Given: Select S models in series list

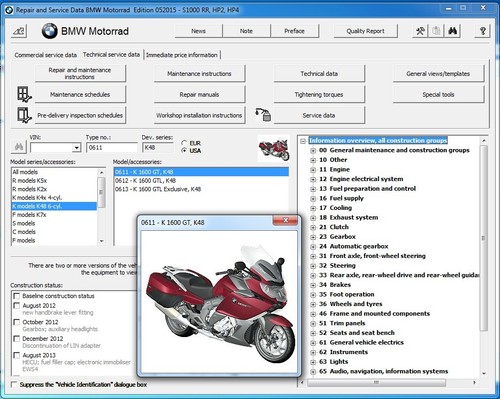Looking at the screenshot, I should coord(54,223).
